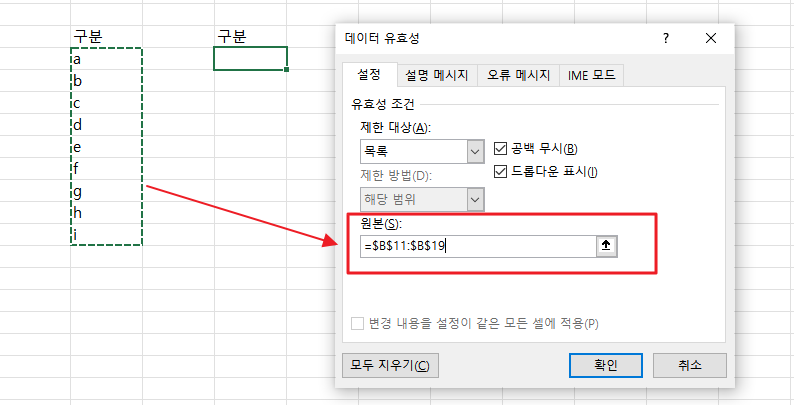Select the cell containing h
The height and width of the screenshot is (405, 794).
106,213
